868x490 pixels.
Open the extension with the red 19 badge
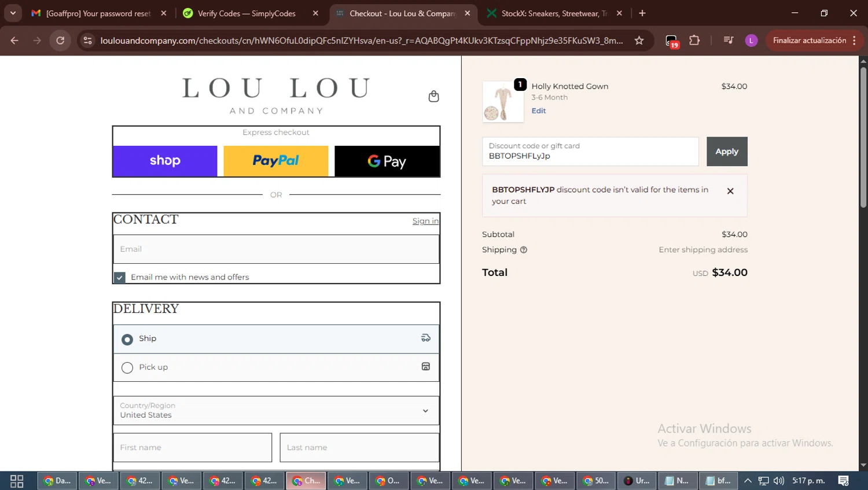click(671, 41)
